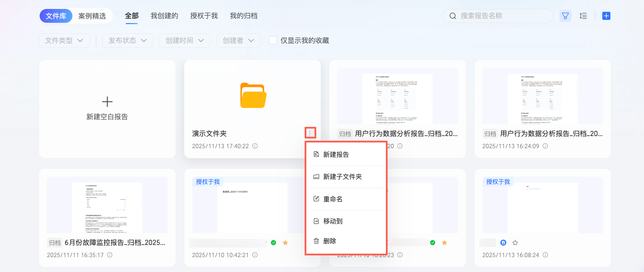Click the 6月份故障监控报告_归档_2025... title

[x=115, y=243]
